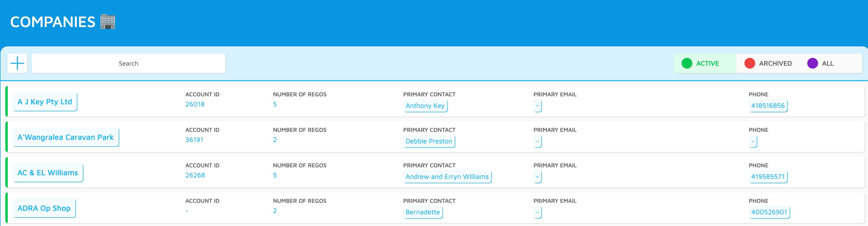The width and height of the screenshot is (868, 226).
Task: Click phone number 400526901
Action: pyautogui.click(x=769, y=212)
